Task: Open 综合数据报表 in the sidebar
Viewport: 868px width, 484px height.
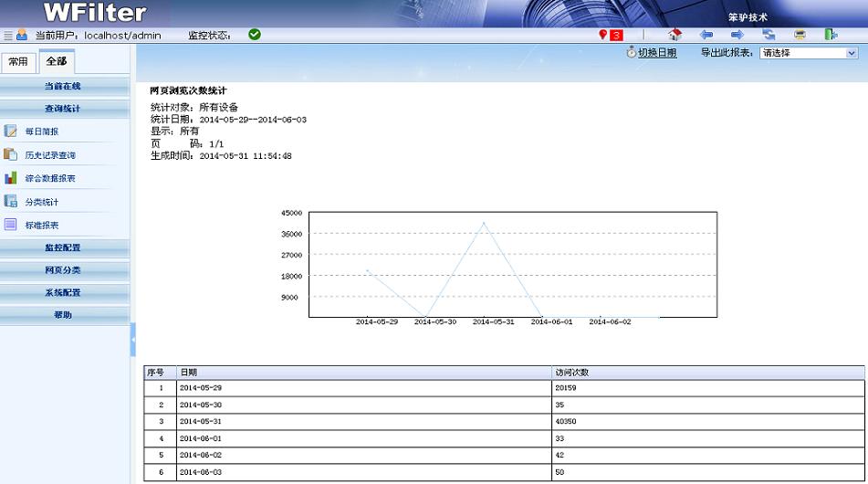Action: click(x=50, y=178)
